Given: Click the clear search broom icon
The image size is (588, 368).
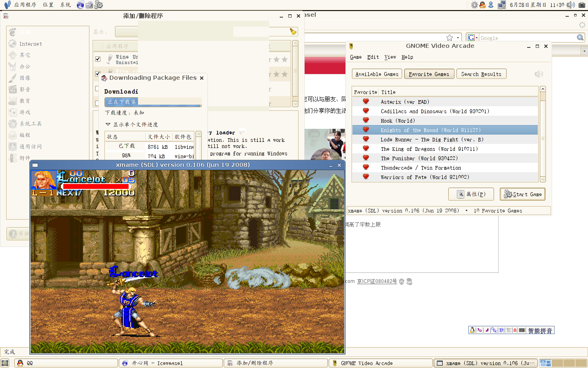Looking at the screenshot, I should 293,31.
